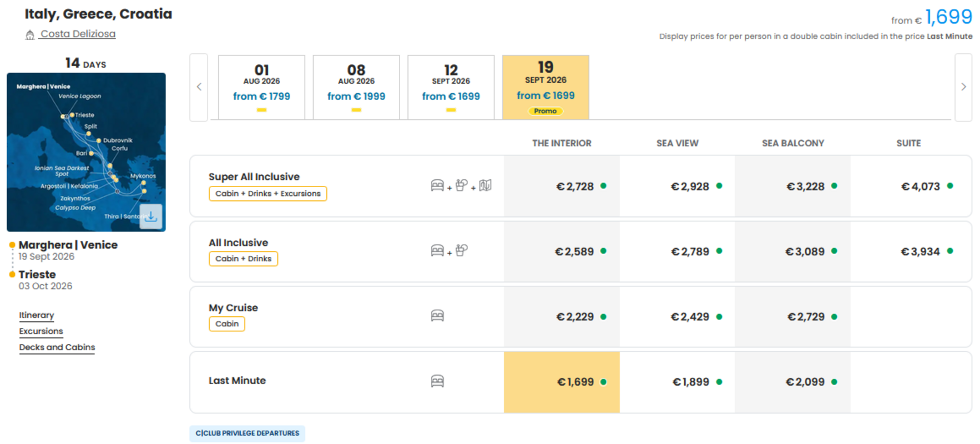Screen dimensions: 980x444
Task: Click green availability dot next to €4,073
Action: (x=950, y=186)
